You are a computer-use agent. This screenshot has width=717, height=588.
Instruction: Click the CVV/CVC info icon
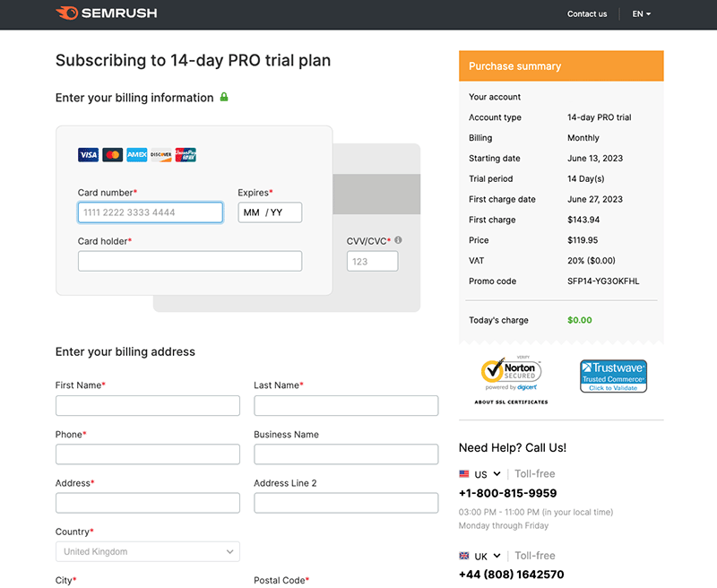[398, 240]
